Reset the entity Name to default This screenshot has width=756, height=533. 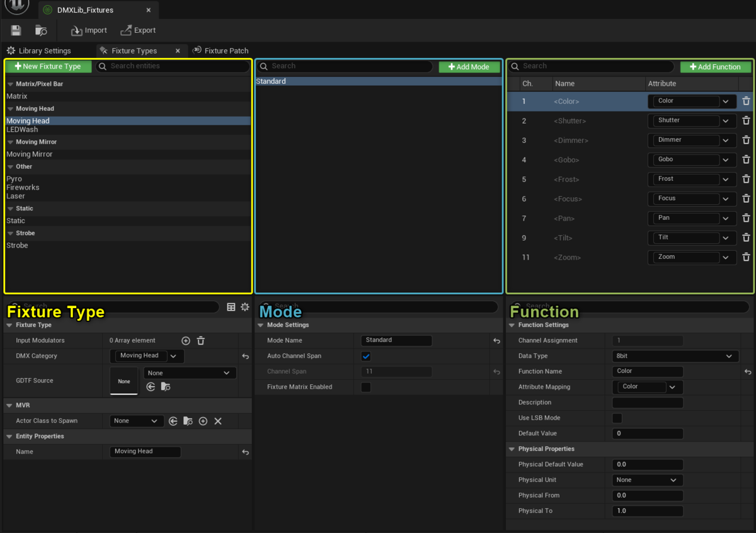click(246, 452)
